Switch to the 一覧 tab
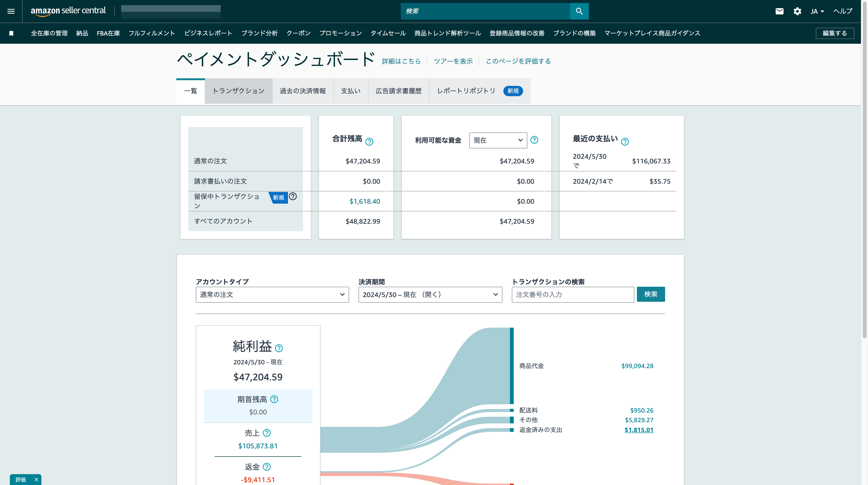Screen dimensions: 868x485 [190, 91]
